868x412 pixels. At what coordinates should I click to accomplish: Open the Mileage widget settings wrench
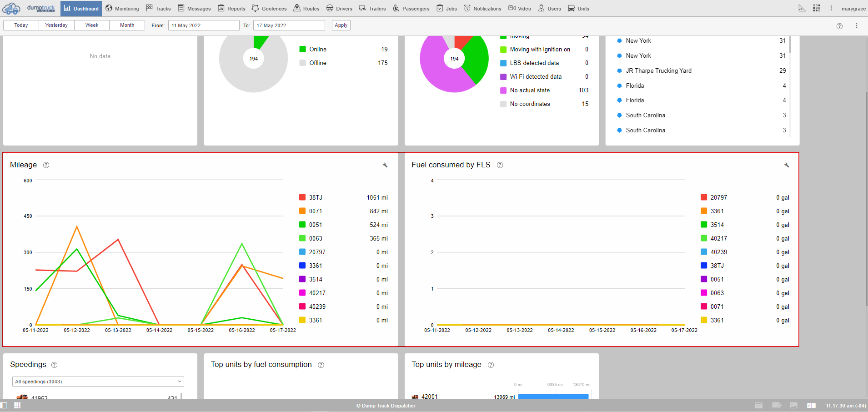385,165
